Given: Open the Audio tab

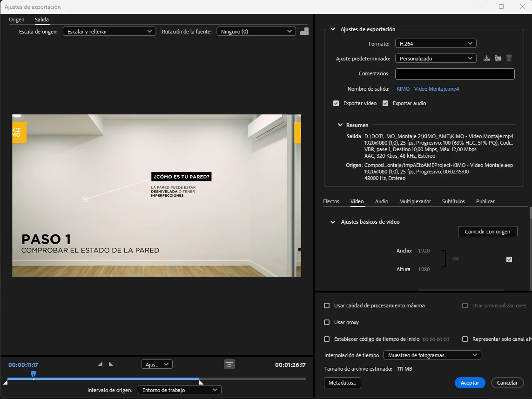Looking at the screenshot, I should pos(381,201).
